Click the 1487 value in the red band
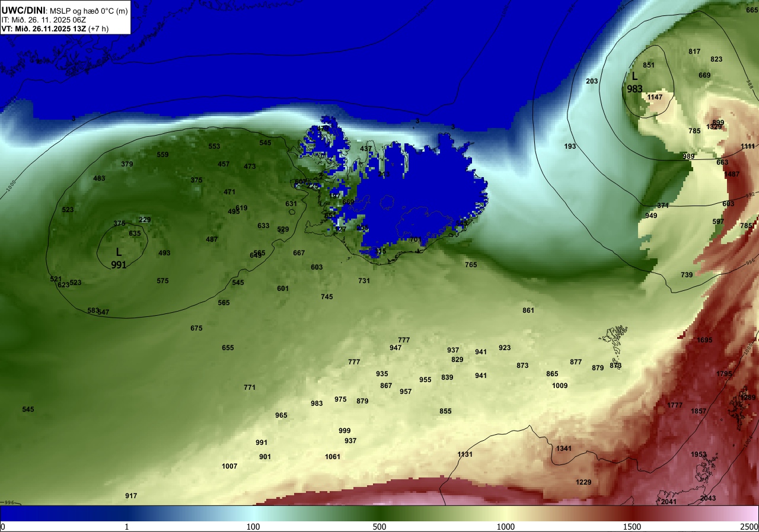This screenshot has width=759, height=532. point(732,174)
